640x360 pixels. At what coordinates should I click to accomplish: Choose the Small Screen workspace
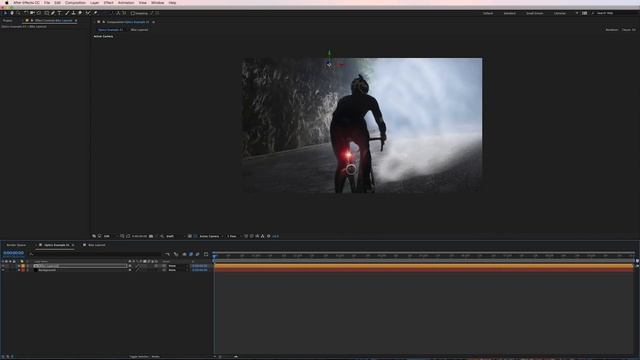(534, 13)
